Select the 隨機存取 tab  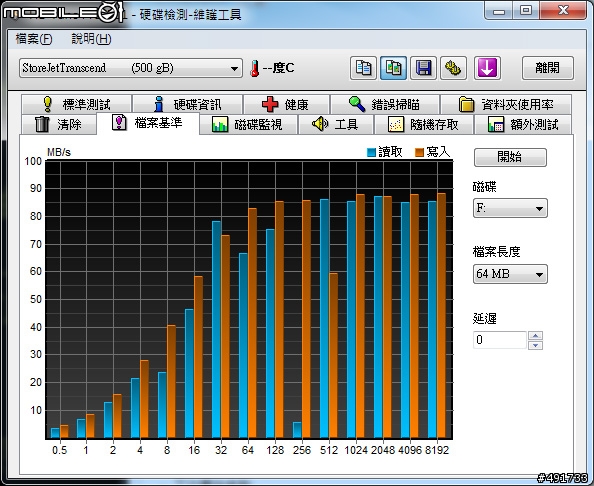pos(424,124)
